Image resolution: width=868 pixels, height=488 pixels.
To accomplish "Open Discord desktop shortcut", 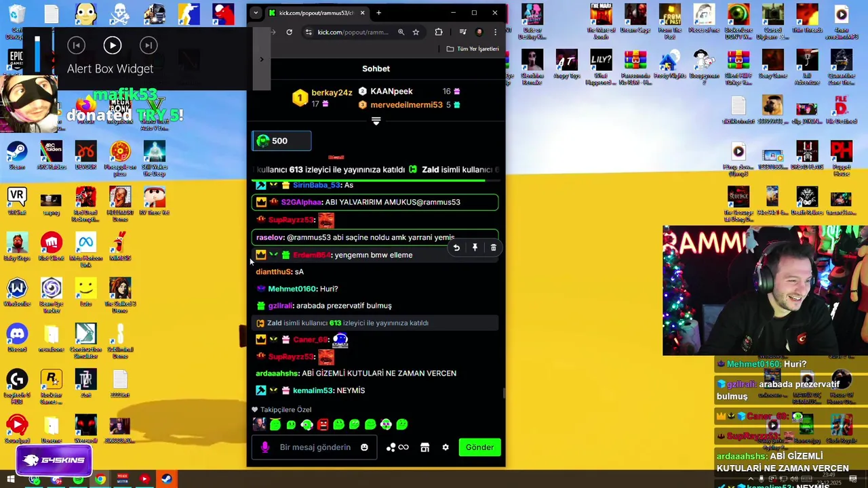I will pyautogui.click(x=17, y=338).
